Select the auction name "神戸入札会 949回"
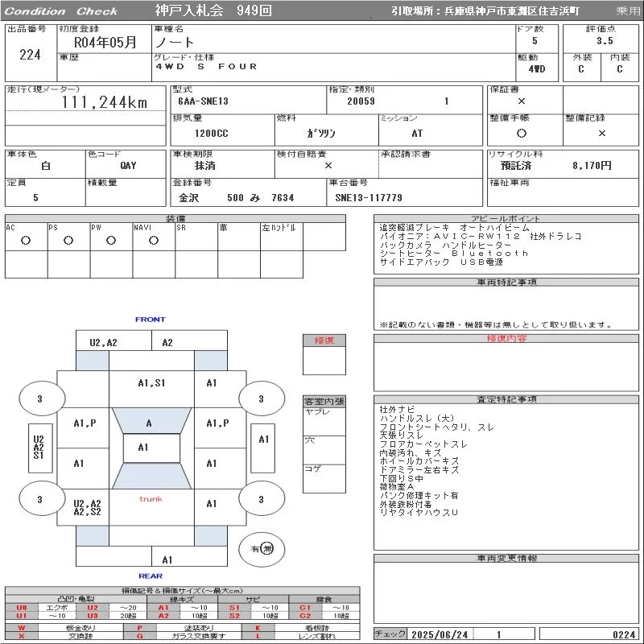This screenshot has height=644, width=644. [x=213, y=10]
